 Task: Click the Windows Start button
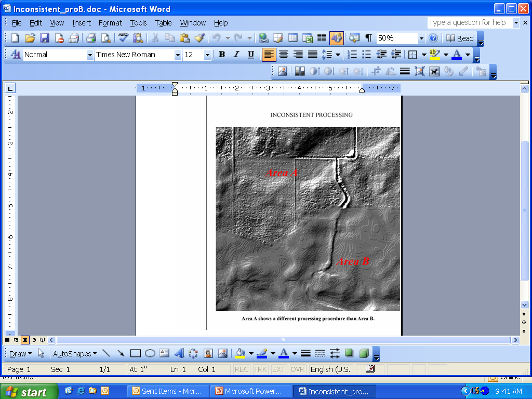click(x=29, y=392)
